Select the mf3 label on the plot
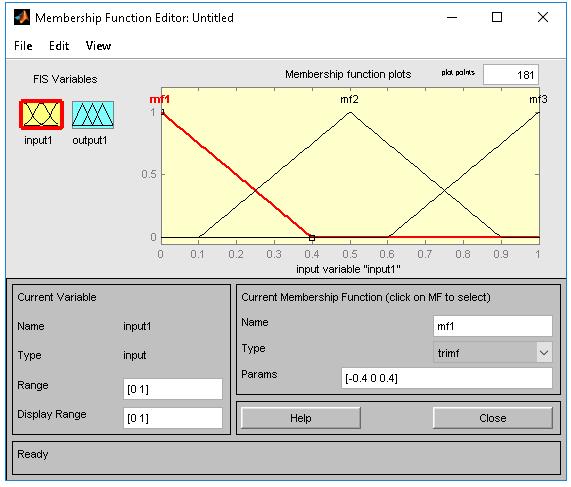 pos(538,99)
